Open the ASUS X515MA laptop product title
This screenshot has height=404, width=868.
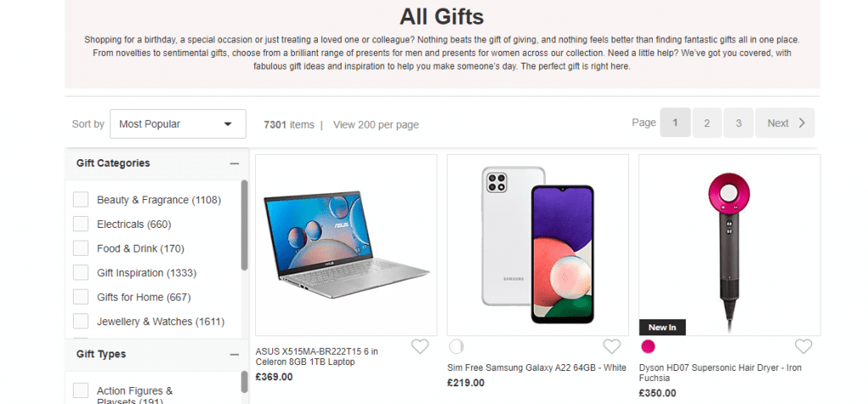click(316, 357)
